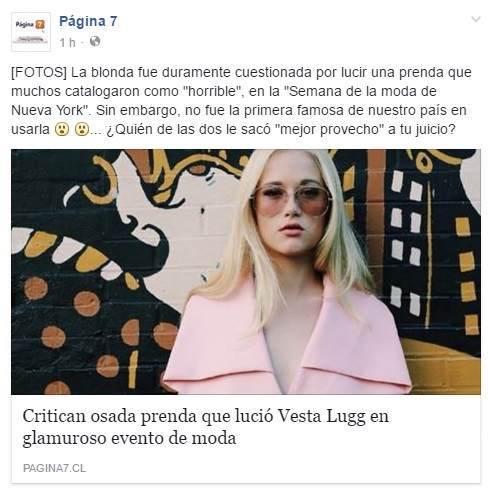
Task: Click the second headline line "glamuroso evento de moda"
Action: click(x=129, y=438)
